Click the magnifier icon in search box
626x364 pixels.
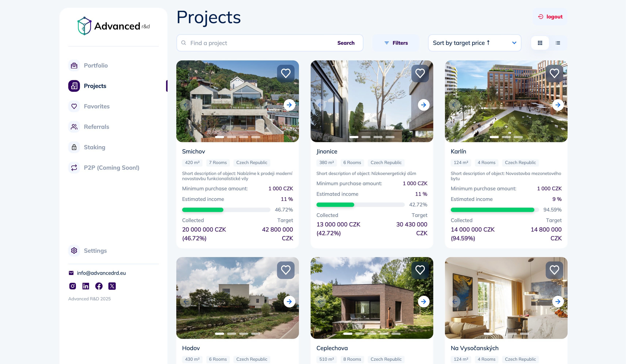184,43
